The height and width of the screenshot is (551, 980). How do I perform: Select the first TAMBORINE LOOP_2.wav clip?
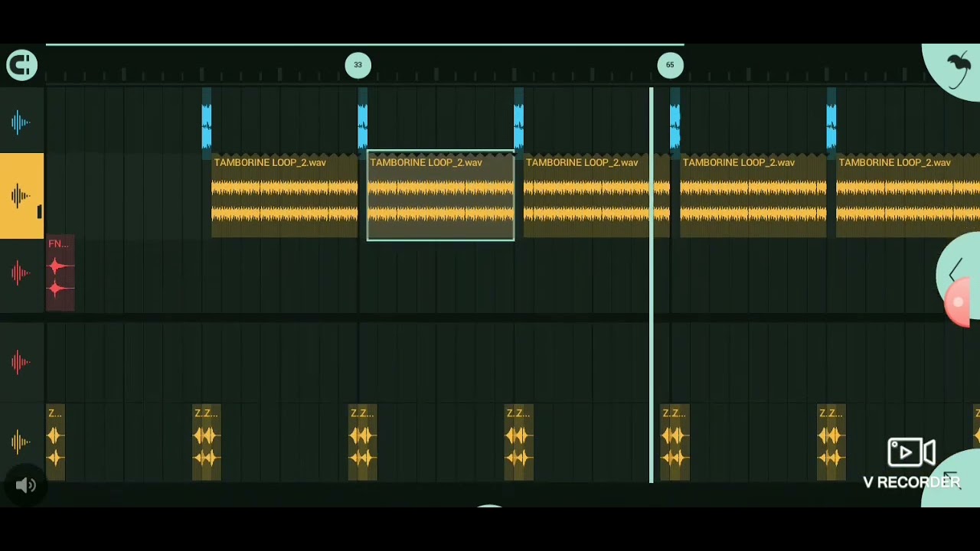284,195
